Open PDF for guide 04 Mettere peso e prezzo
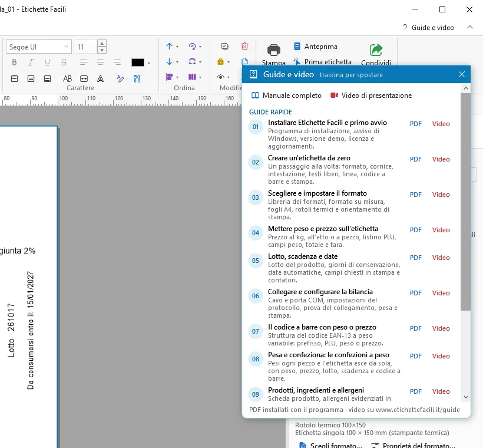The width and height of the screenshot is (483, 448). click(415, 230)
